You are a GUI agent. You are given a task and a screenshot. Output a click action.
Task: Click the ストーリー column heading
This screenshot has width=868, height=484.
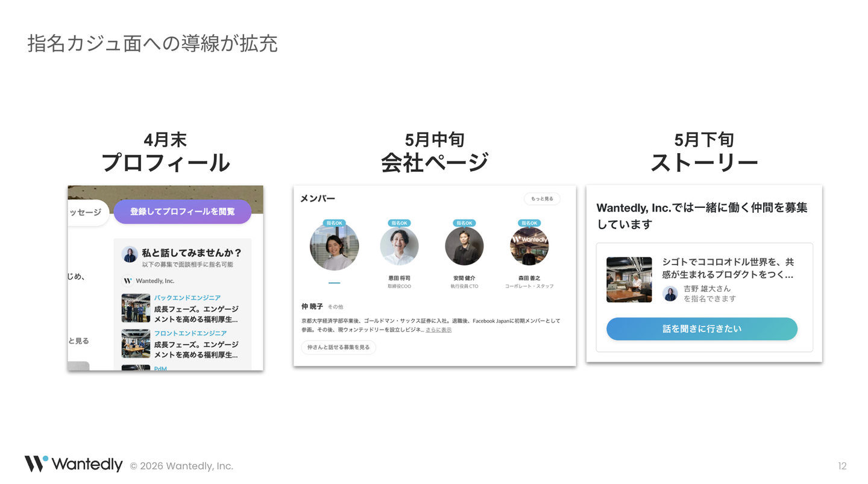point(704,163)
